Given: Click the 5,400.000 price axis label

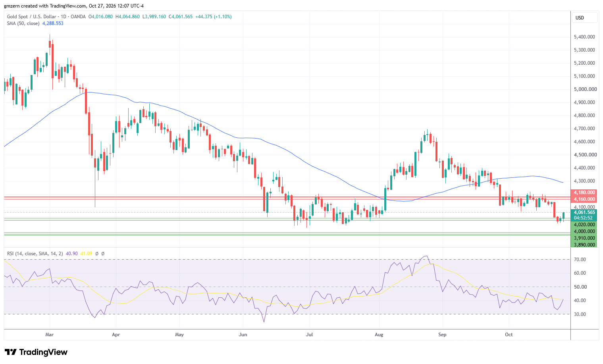Looking at the screenshot, I should pos(584,37).
